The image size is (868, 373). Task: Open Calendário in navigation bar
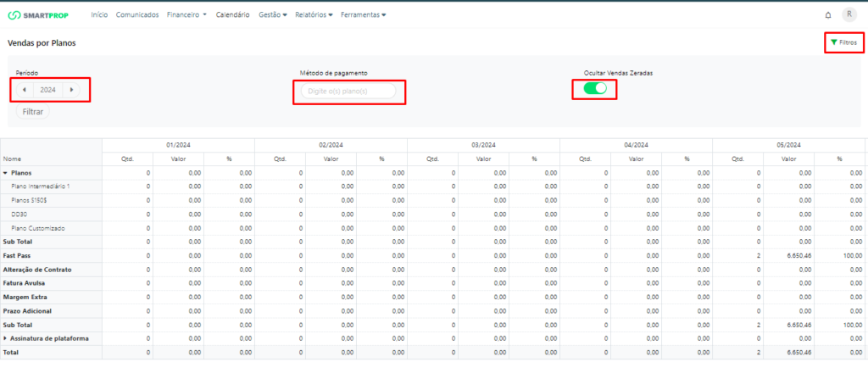tap(232, 14)
